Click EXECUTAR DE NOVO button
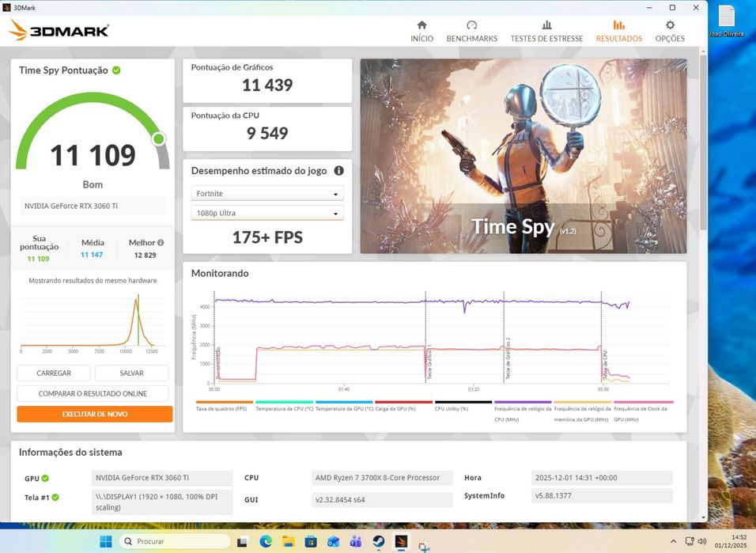 click(95, 414)
